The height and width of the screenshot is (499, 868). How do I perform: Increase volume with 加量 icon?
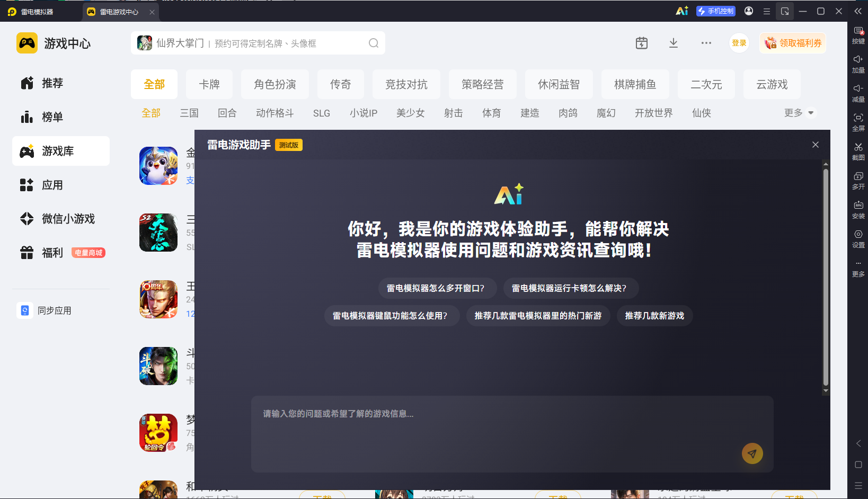pos(858,65)
